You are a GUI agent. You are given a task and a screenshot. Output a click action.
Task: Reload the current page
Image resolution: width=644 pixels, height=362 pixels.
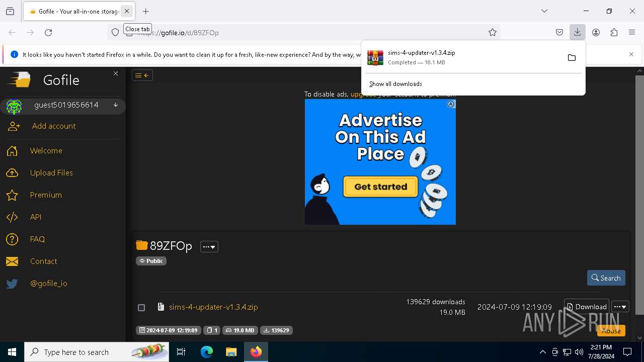tap(48, 33)
